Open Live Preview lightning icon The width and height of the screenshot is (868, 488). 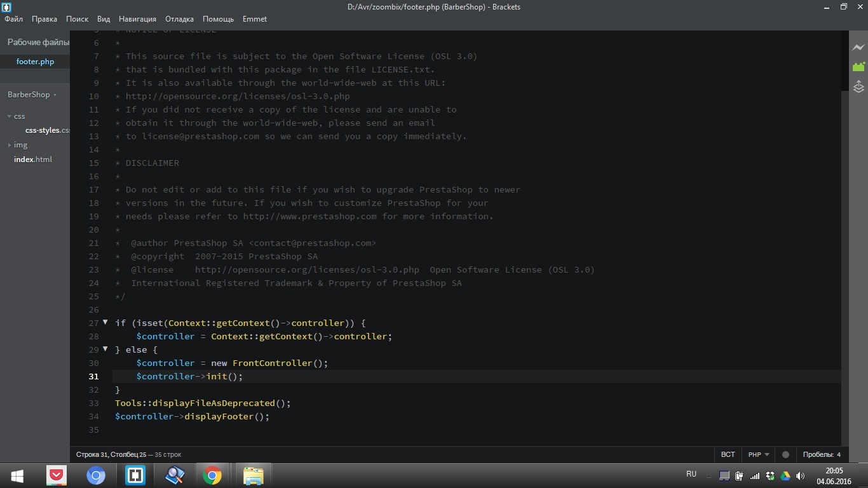coord(858,48)
